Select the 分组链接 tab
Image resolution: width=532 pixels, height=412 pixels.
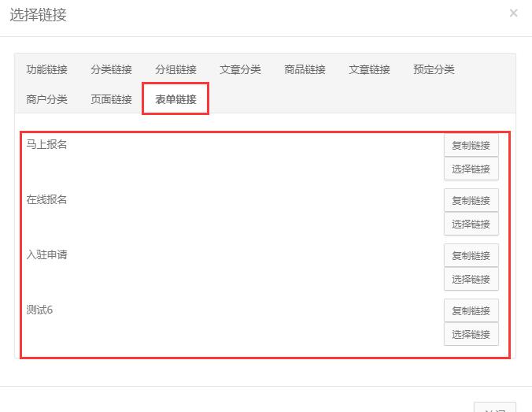point(175,69)
